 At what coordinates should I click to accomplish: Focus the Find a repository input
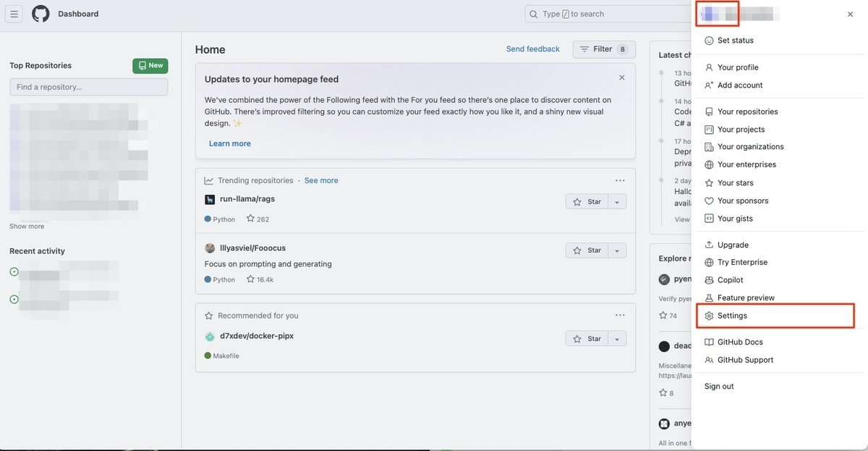coord(89,87)
